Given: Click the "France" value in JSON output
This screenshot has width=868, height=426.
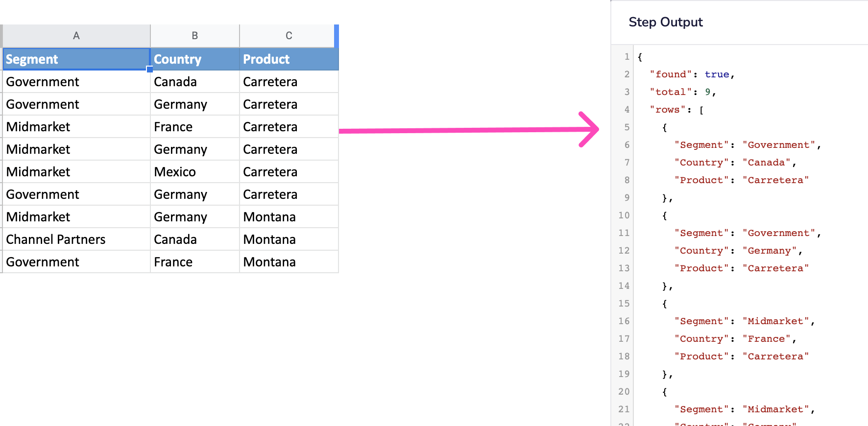Looking at the screenshot, I should click(766, 339).
